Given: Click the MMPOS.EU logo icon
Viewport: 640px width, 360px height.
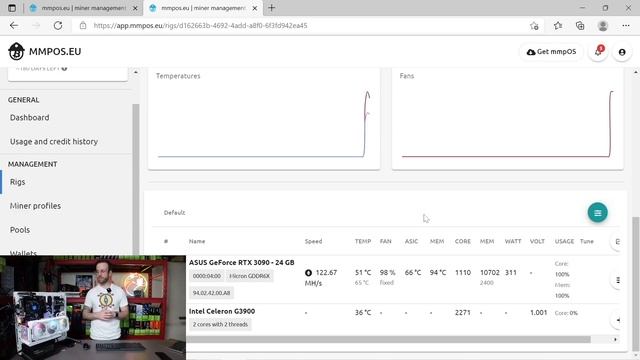Looking at the screenshot, I should (16, 51).
